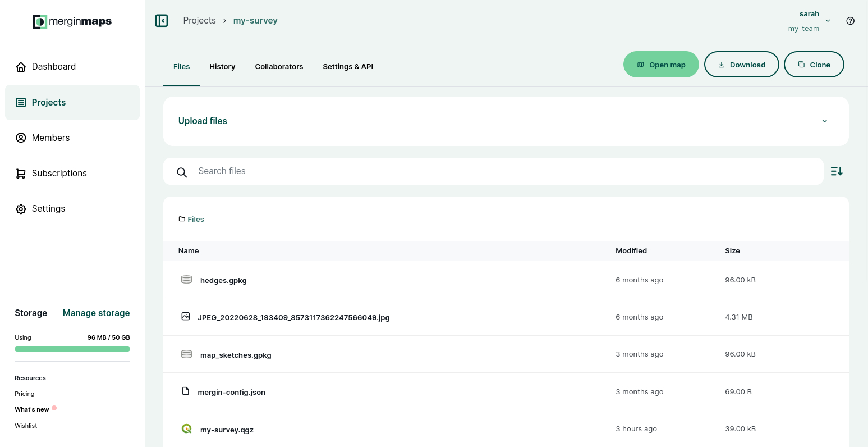The width and height of the screenshot is (868, 447).
Task: Click the QGIS icon for my-survey.qgz
Action: 187,428
